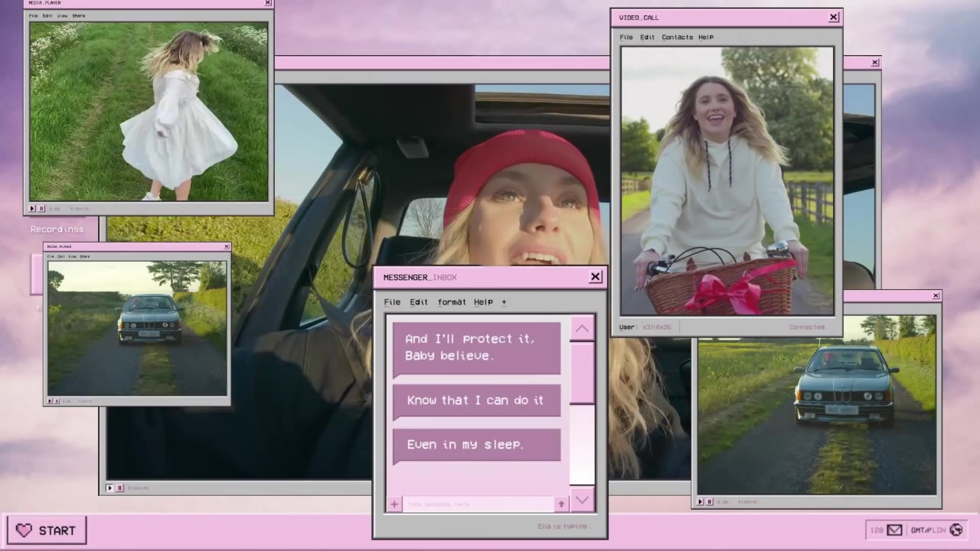Close the Messenger Inbox window
The image size is (980, 551).
coord(596,277)
